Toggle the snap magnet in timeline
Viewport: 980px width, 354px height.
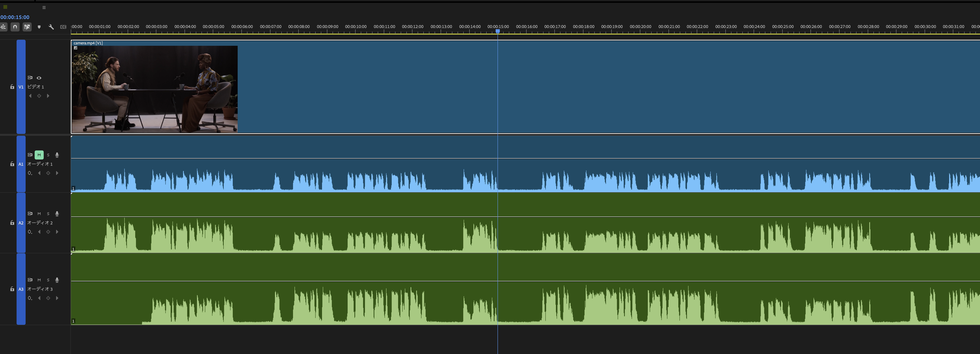[15, 27]
